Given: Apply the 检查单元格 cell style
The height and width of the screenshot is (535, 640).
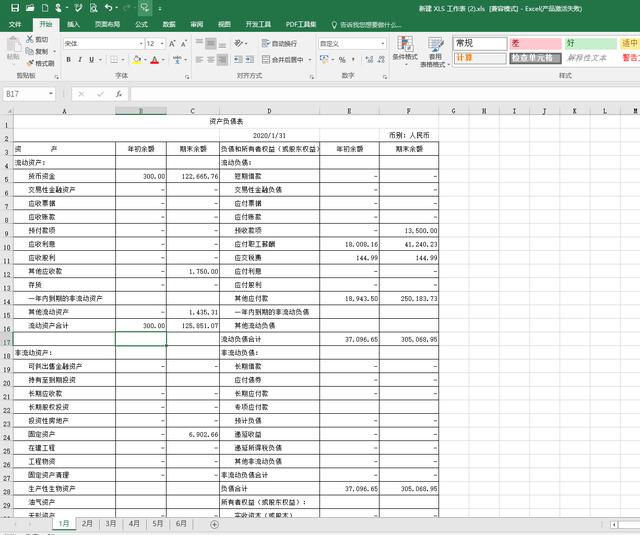Looking at the screenshot, I should [x=535, y=58].
